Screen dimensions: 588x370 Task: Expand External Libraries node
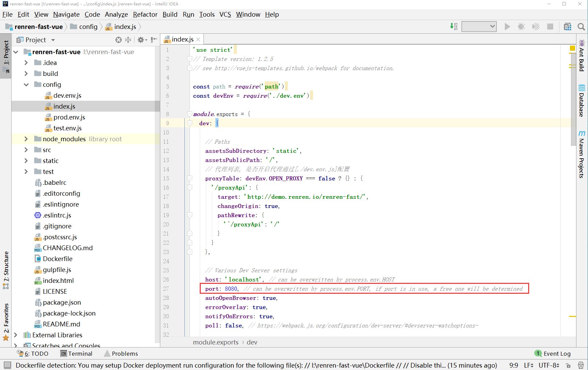(16, 335)
